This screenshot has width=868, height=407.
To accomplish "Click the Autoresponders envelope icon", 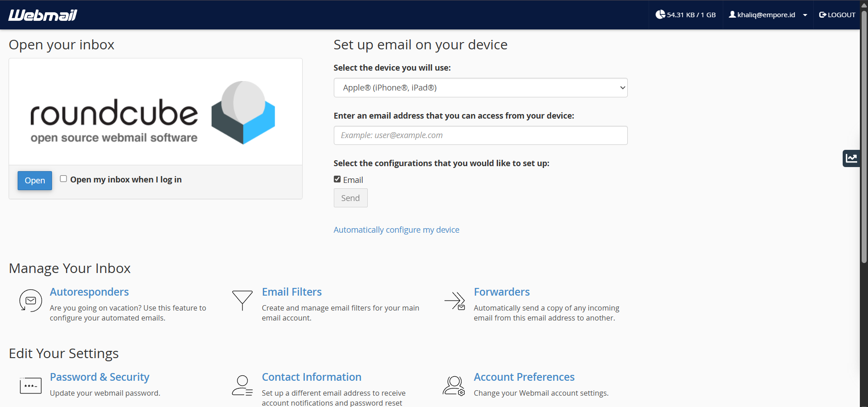I will tap(30, 301).
